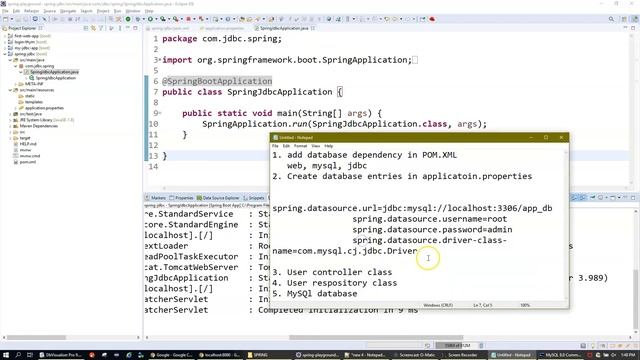640x360 pixels.
Task: Select HELP.md in Project Explorer
Action: [x=28, y=144]
